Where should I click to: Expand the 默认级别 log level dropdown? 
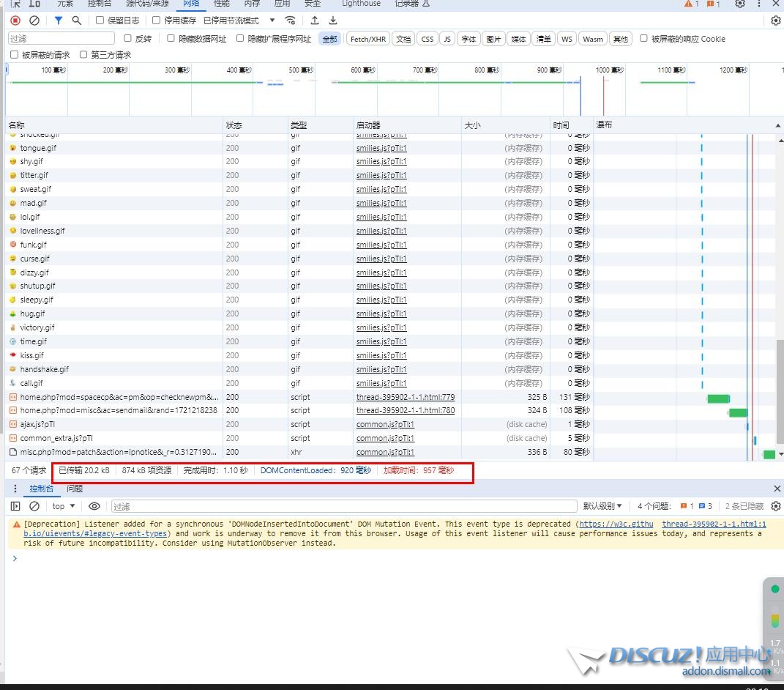coord(602,506)
